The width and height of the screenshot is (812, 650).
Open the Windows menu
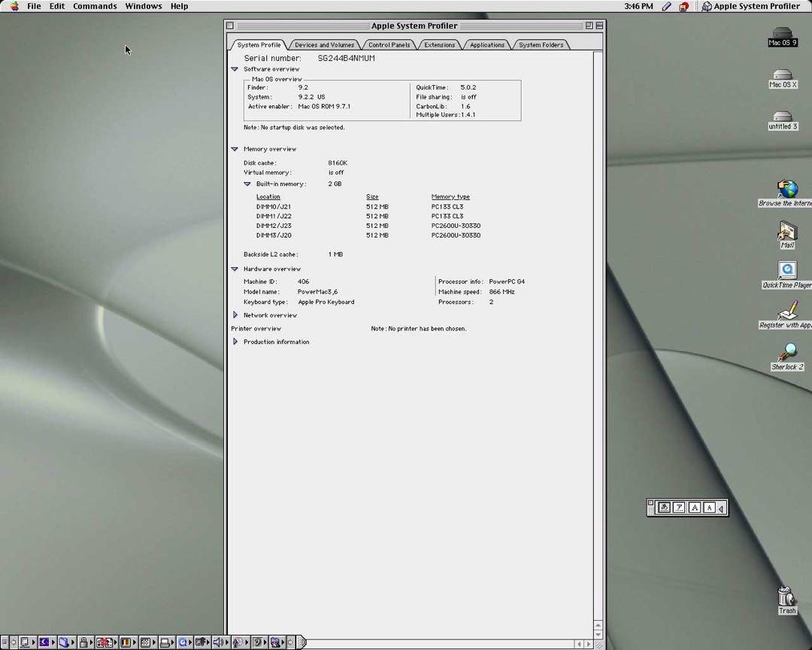point(144,6)
